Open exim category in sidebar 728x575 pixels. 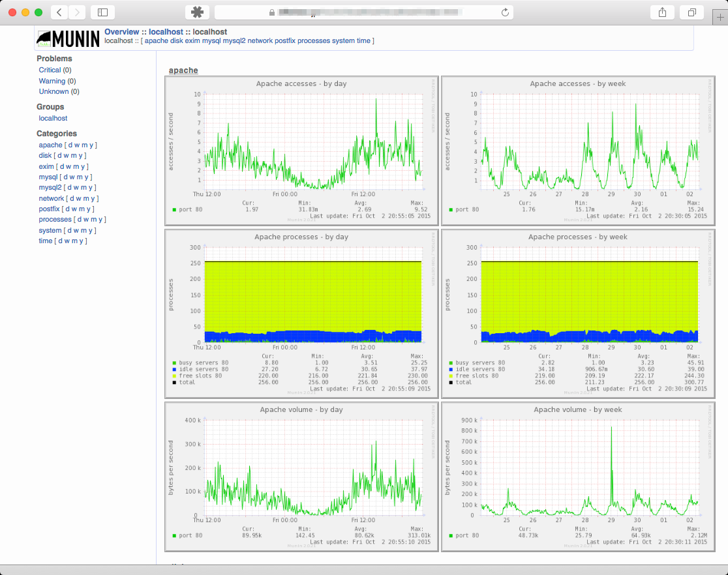[x=46, y=167]
